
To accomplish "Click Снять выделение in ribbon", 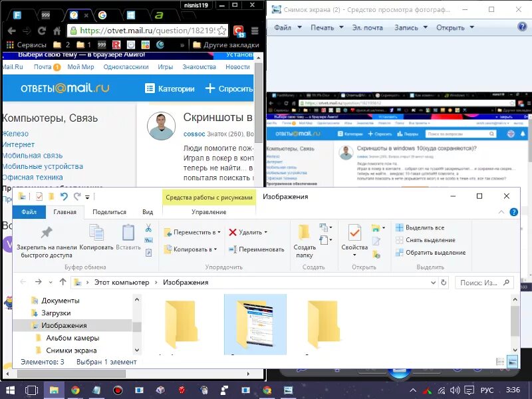I will point(426,240).
